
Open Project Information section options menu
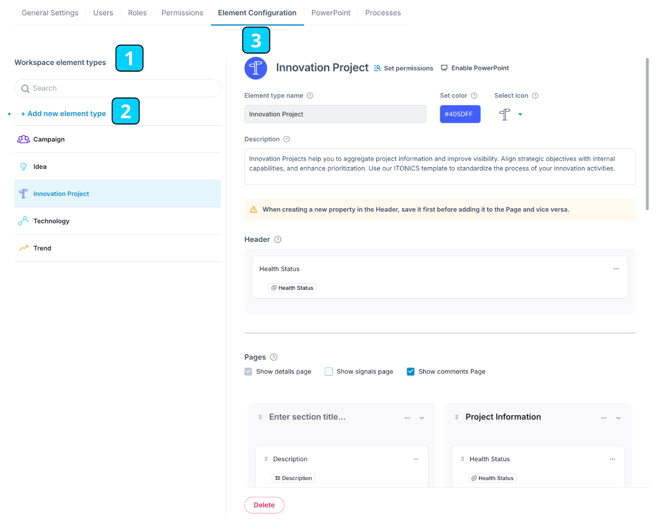coord(603,418)
